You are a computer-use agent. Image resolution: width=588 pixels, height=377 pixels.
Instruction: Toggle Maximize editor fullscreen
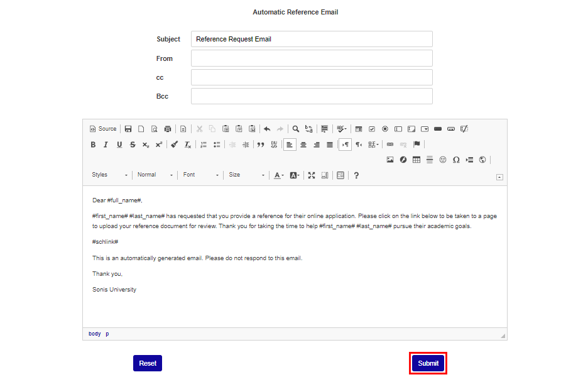coord(312,175)
